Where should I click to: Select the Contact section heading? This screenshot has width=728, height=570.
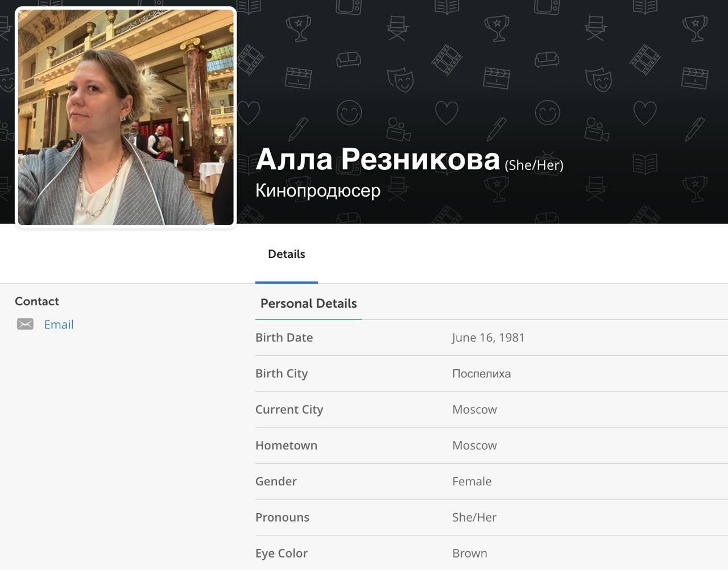[37, 301]
